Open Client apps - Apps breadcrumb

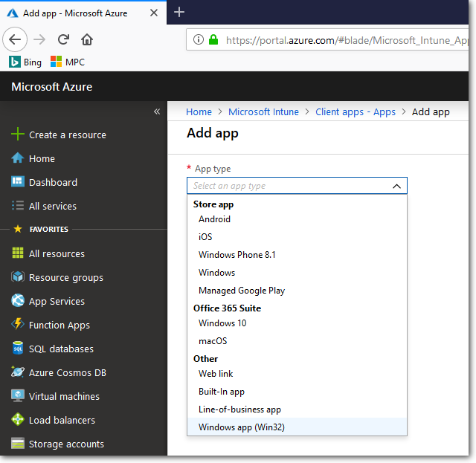point(356,112)
